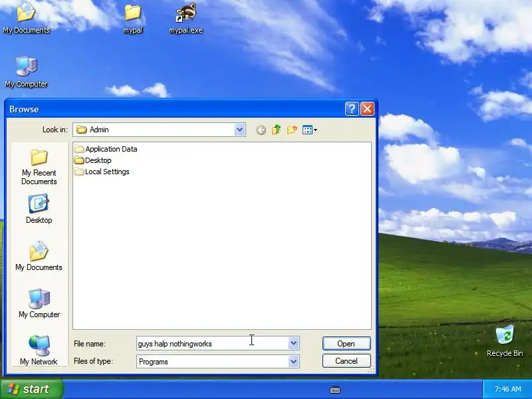The width and height of the screenshot is (532, 399).
Task: Click the Cancel button
Action: (x=346, y=361)
